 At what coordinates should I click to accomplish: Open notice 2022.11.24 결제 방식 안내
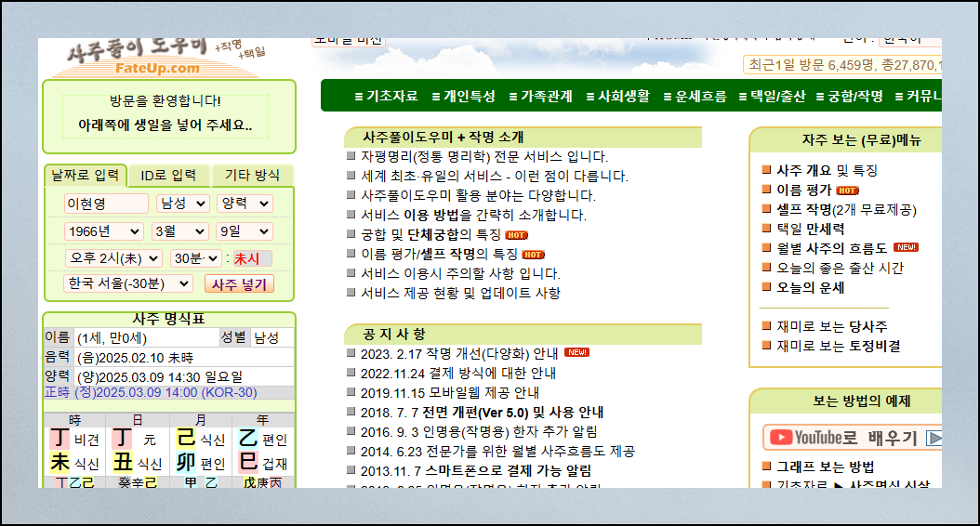click(x=458, y=373)
